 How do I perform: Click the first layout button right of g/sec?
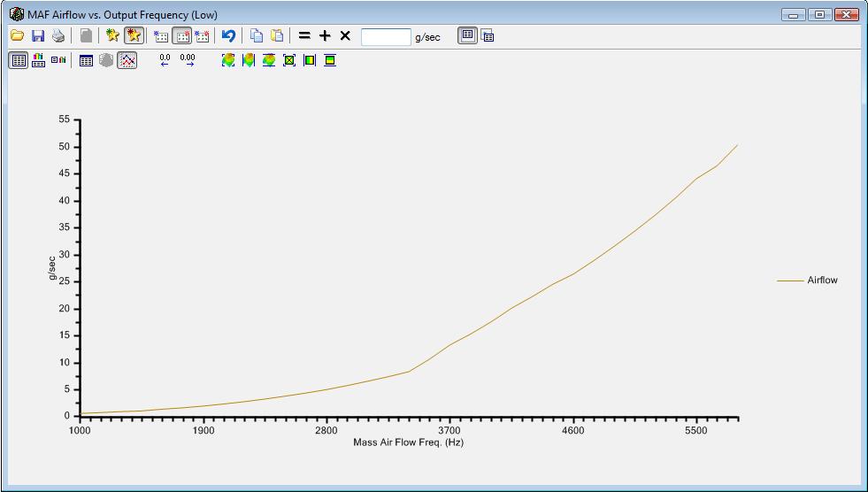(467, 36)
